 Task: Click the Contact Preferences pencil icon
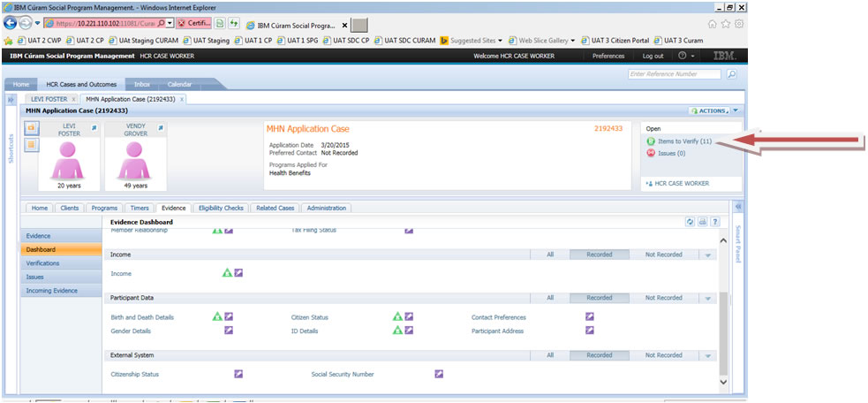click(x=590, y=316)
